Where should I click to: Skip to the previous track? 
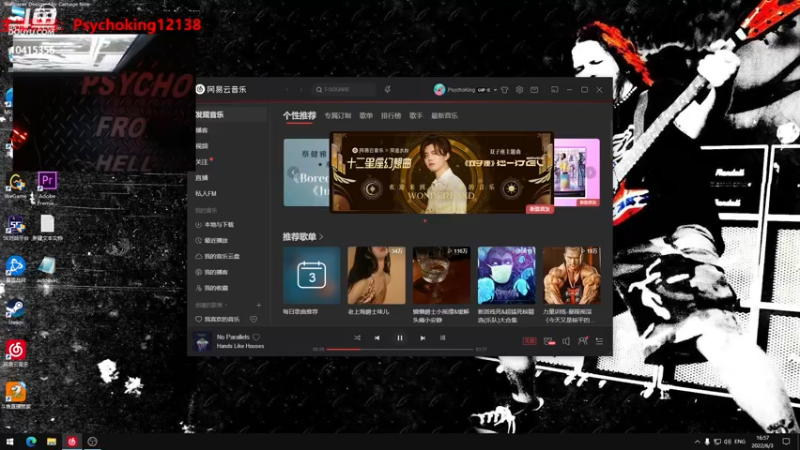(377, 338)
